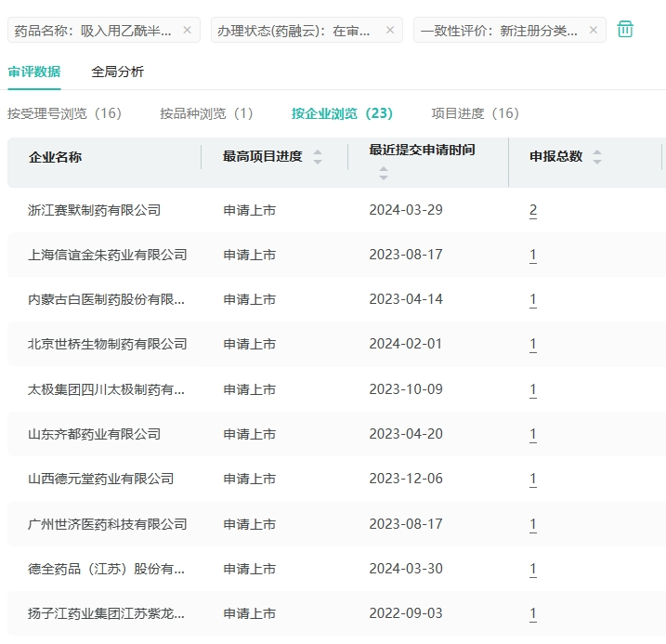Open 申报总数 link for 上海信谊金朱药业
Viewport: 666px width, 644px height.
click(x=533, y=255)
